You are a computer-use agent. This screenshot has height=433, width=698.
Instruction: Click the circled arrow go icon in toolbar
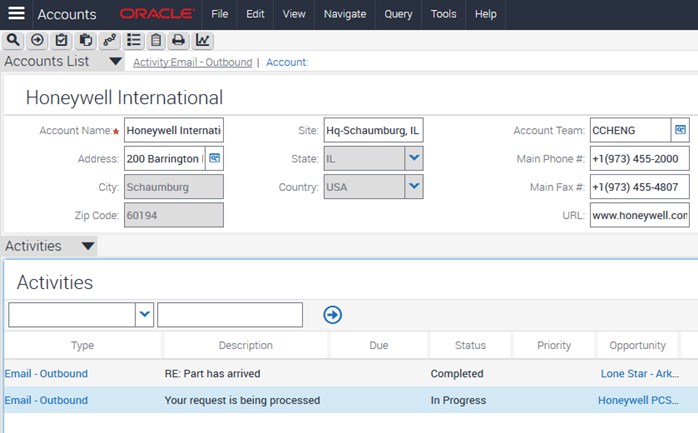pos(37,40)
